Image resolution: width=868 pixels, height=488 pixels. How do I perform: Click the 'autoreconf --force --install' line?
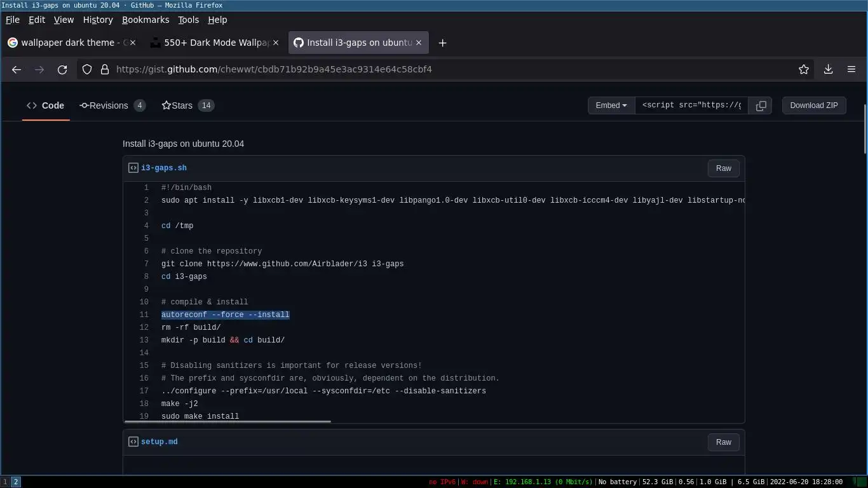pos(226,315)
